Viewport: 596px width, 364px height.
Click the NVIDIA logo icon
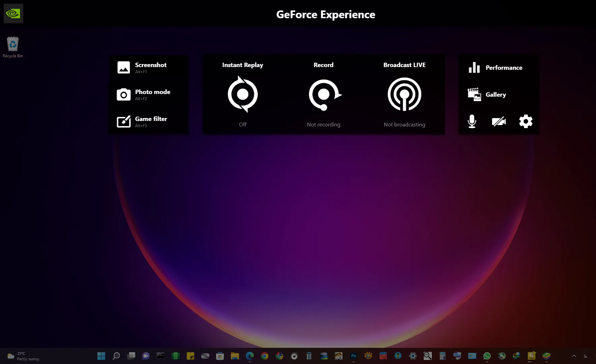tap(13, 13)
